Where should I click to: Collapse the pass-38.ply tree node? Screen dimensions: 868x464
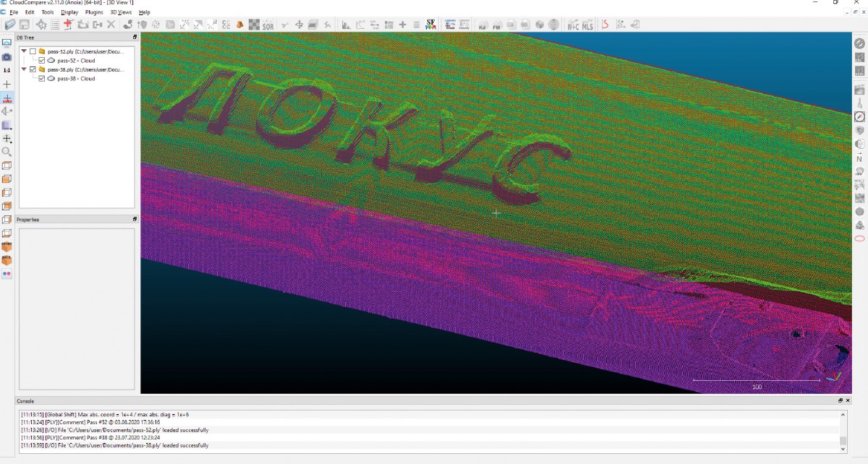click(x=24, y=69)
